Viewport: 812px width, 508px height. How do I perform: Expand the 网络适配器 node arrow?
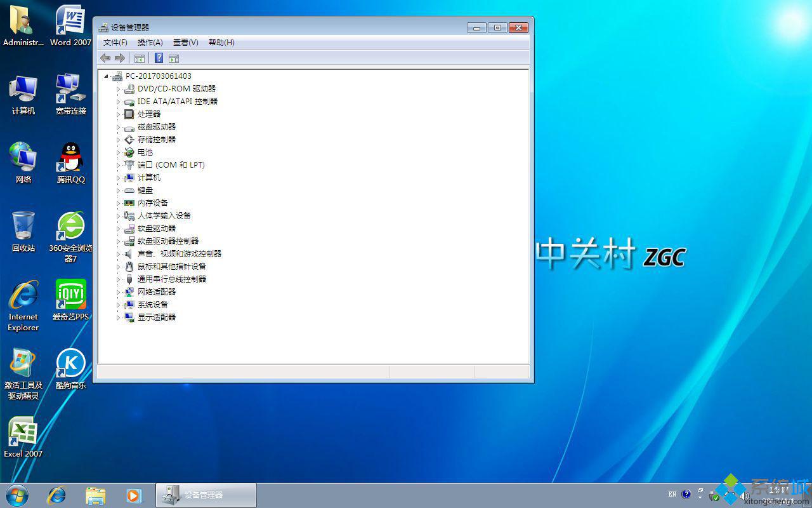coord(118,292)
